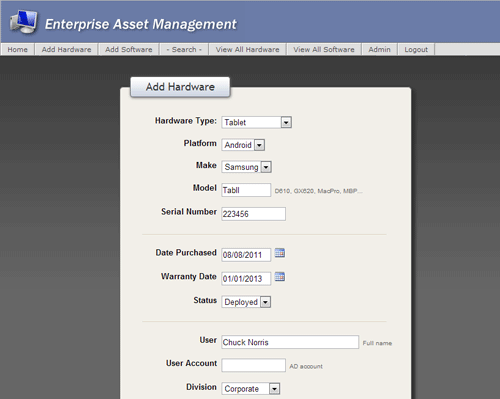The width and height of the screenshot is (500, 399).
Task: Click the Division label
Action: (x=201, y=387)
